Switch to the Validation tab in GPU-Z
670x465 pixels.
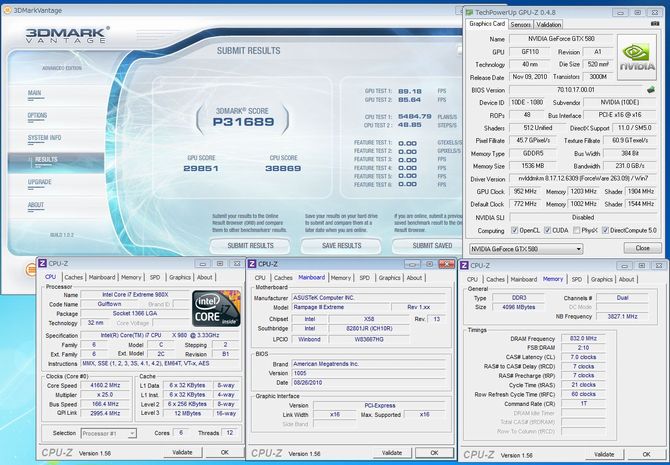click(x=548, y=25)
